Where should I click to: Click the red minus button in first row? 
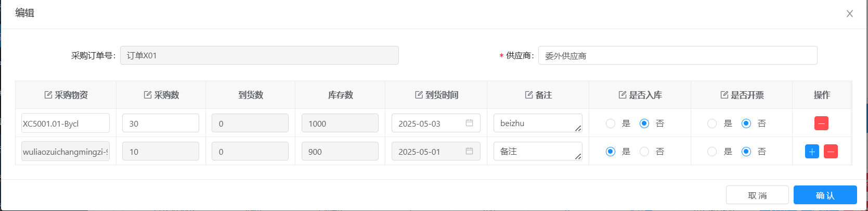[x=821, y=123]
